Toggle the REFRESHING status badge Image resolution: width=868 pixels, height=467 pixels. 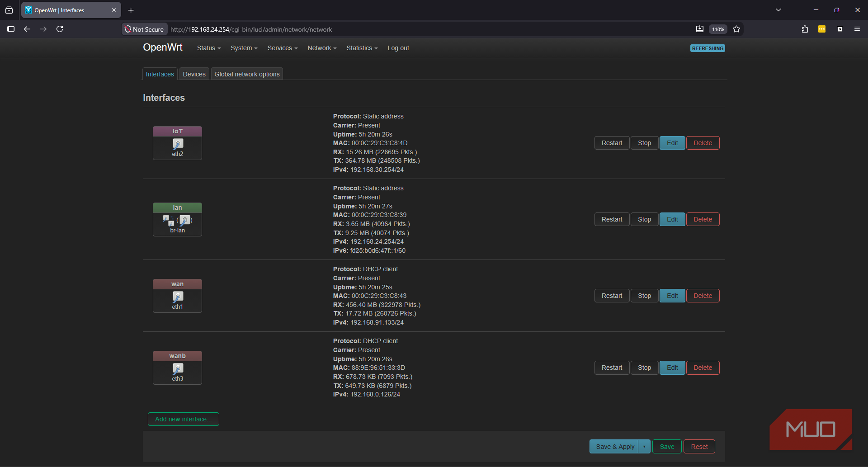point(708,48)
